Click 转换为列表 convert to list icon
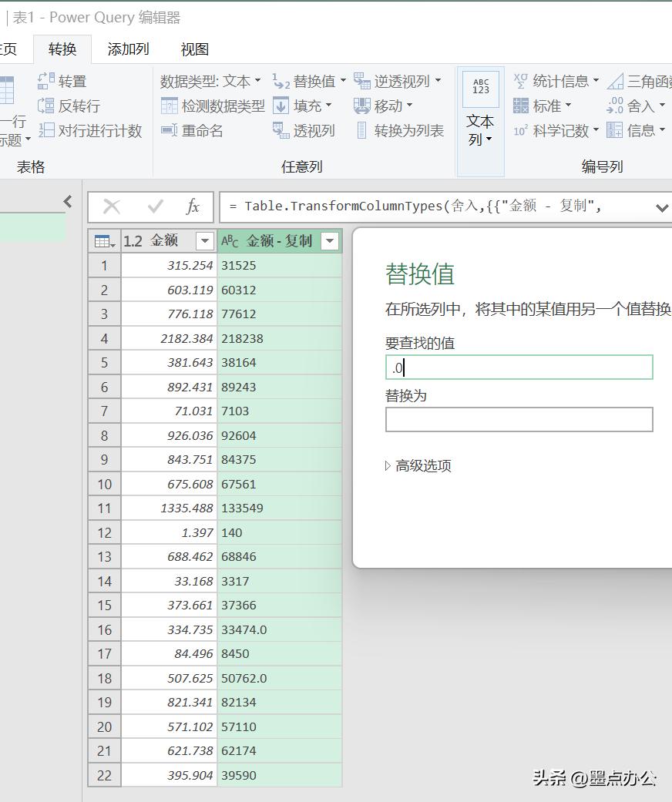This screenshot has height=802, width=672. [x=361, y=130]
